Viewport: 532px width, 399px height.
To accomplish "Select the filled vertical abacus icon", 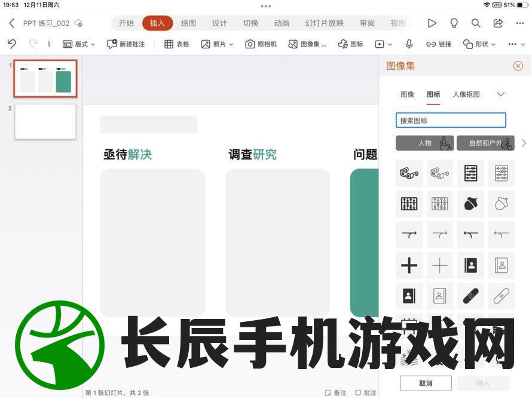I will tap(470, 173).
